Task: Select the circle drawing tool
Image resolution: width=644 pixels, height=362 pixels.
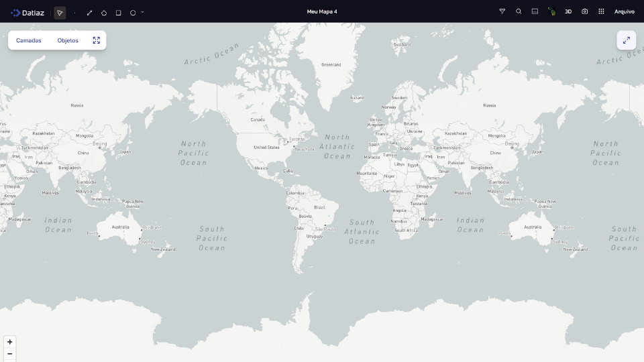Action: pos(133,13)
